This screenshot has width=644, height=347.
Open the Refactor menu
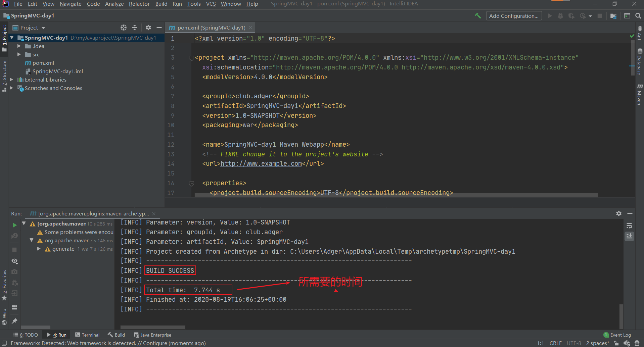[139, 4]
